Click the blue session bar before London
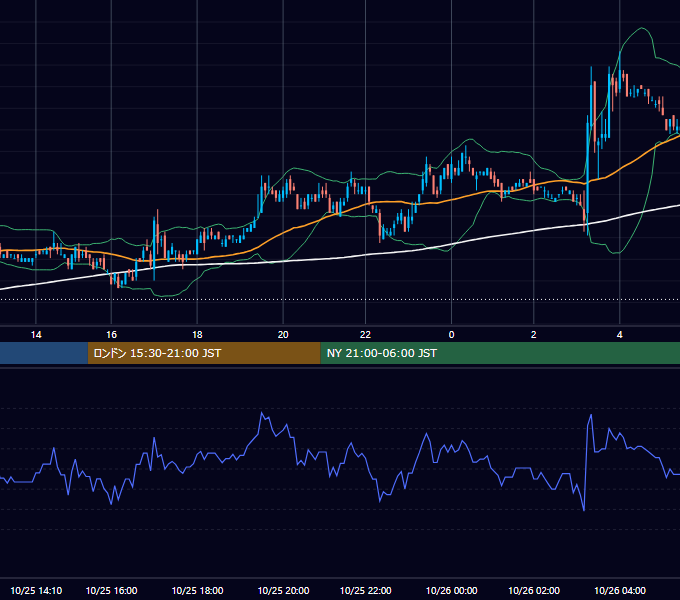 [x=44, y=353]
